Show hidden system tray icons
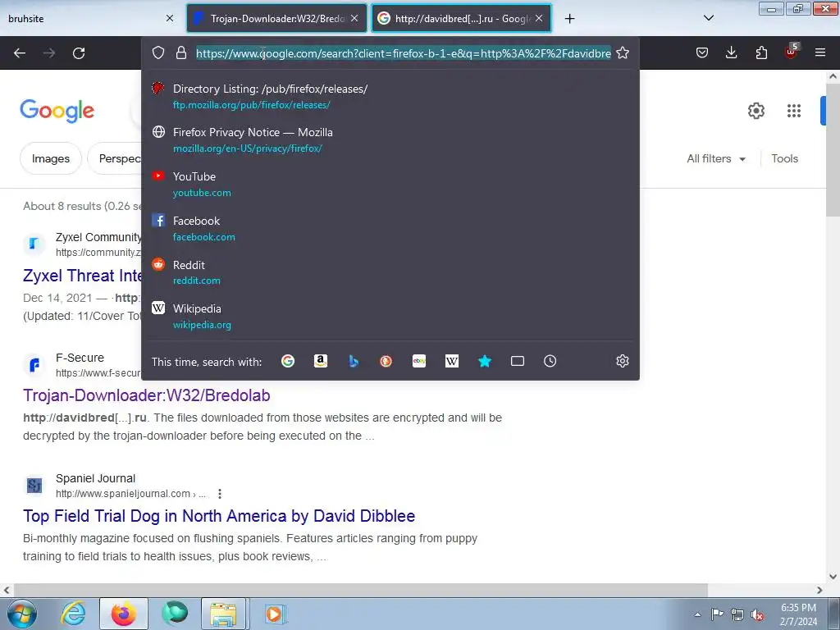 (x=697, y=614)
